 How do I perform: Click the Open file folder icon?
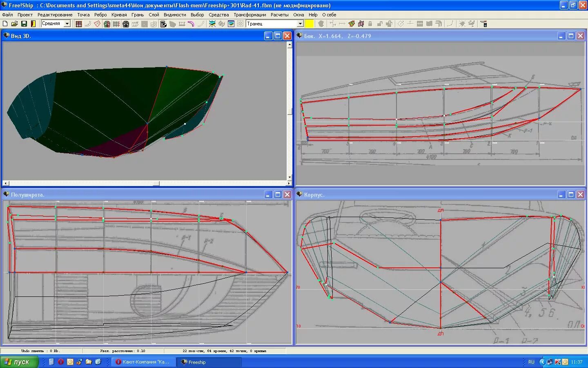14,24
